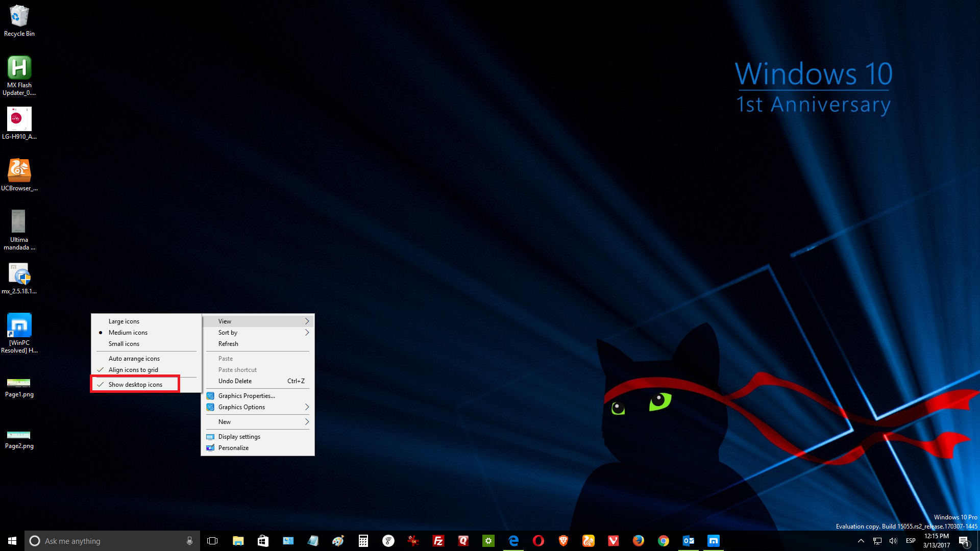Viewport: 980px width, 551px height.
Task: Open Outlook from the taskbar
Action: pyautogui.click(x=688, y=541)
